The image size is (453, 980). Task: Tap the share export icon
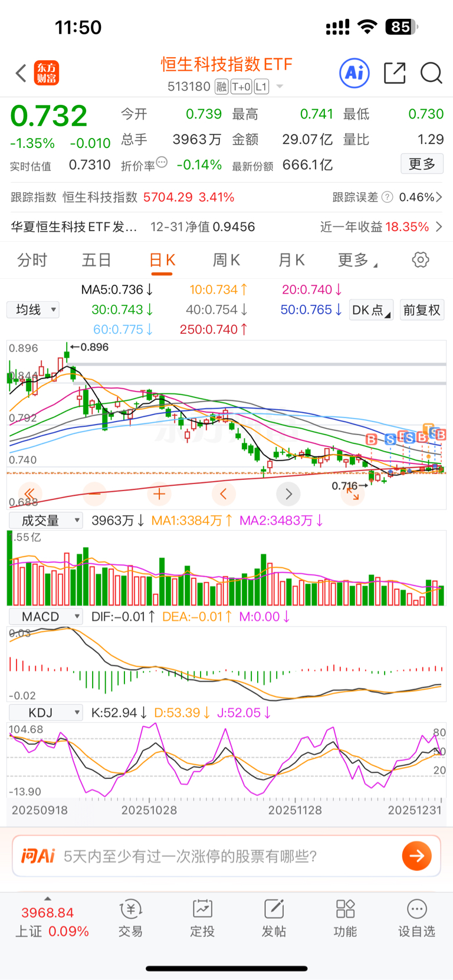click(395, 73)
